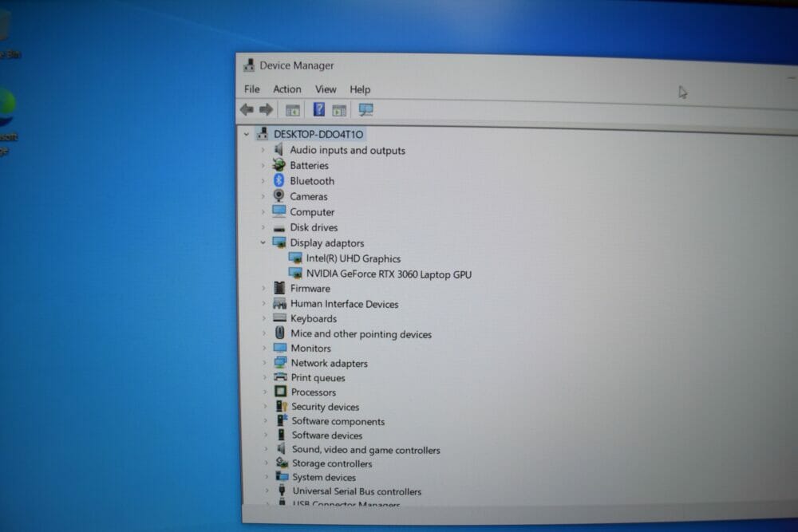This screenshot has width=798, height=532.
Task: Click the Display adaptors category icon
Action: [279, 242]
